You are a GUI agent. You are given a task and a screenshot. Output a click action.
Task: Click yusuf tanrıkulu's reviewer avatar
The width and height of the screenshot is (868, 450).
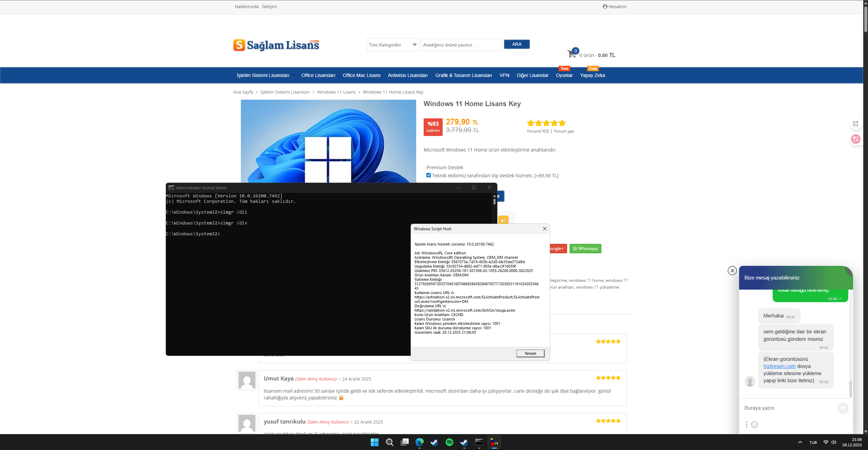pyautogui.click(x=247, y=423)
